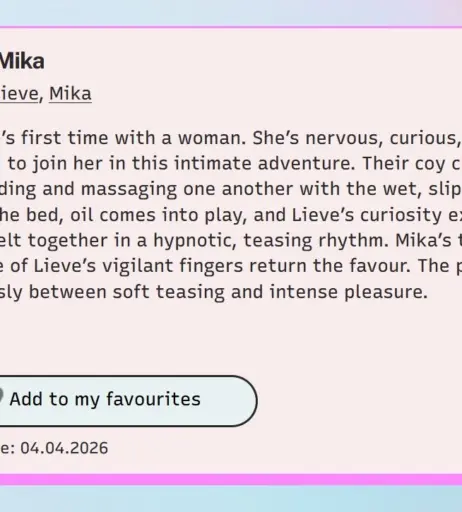The height and width of the screenshot is (512, 462).
Task: Click the word 'favourites' in the button label
Action: [154, 399]
